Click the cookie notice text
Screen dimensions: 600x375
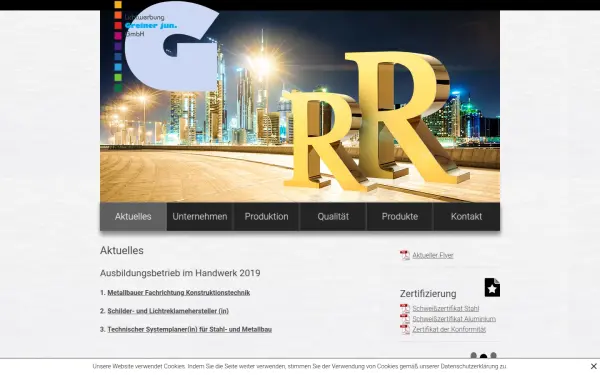(x=299, y=367)
